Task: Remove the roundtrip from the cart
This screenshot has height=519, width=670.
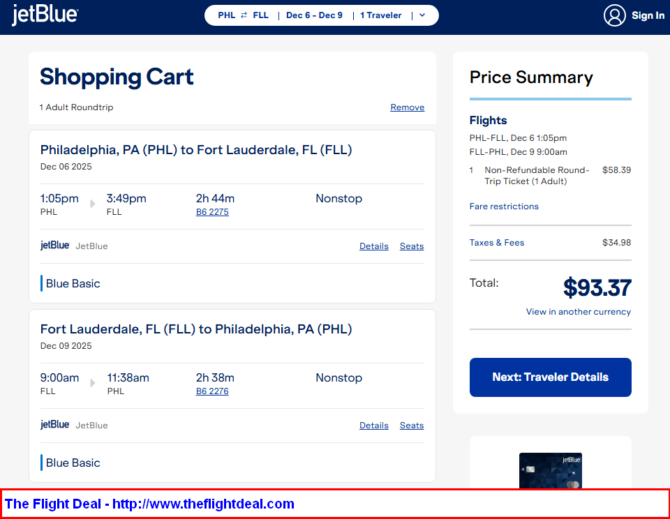Action: point(407,107)
